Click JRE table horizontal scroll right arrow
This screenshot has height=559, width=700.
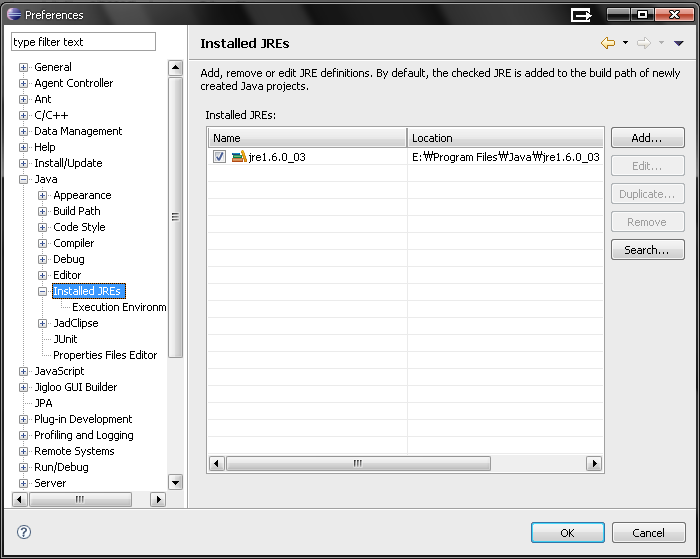pyautogui.click(x=594, y=463)
